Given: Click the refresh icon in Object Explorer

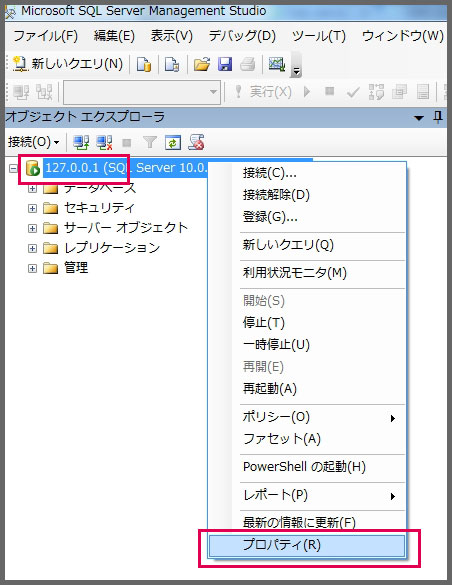Looking at the screenshot, I should pos(173,143).
